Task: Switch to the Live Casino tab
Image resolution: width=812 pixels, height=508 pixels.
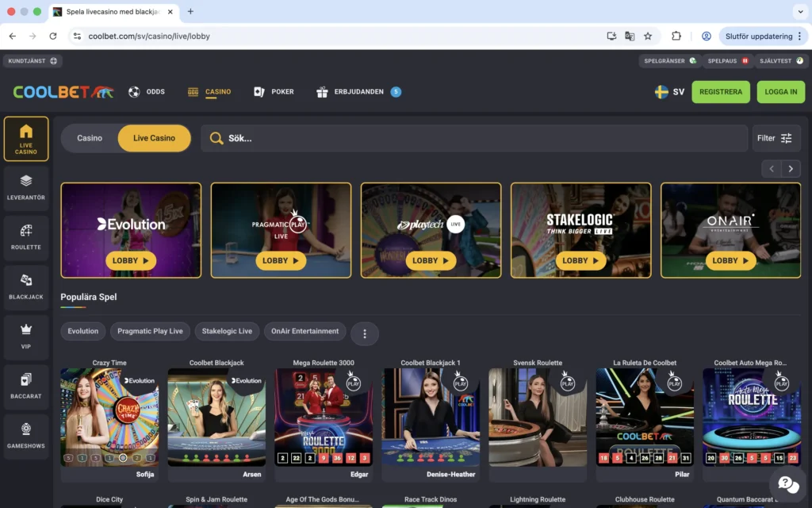Action: click(154, 138)
